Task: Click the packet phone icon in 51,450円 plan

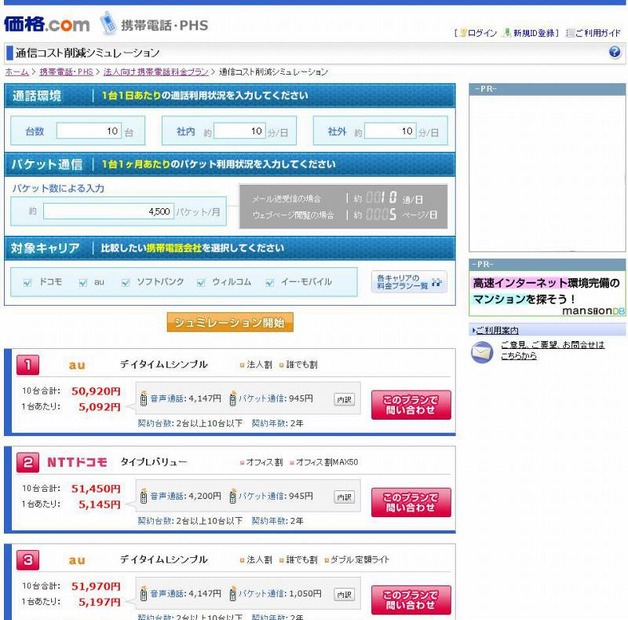Action: click(x=232, y=496)
